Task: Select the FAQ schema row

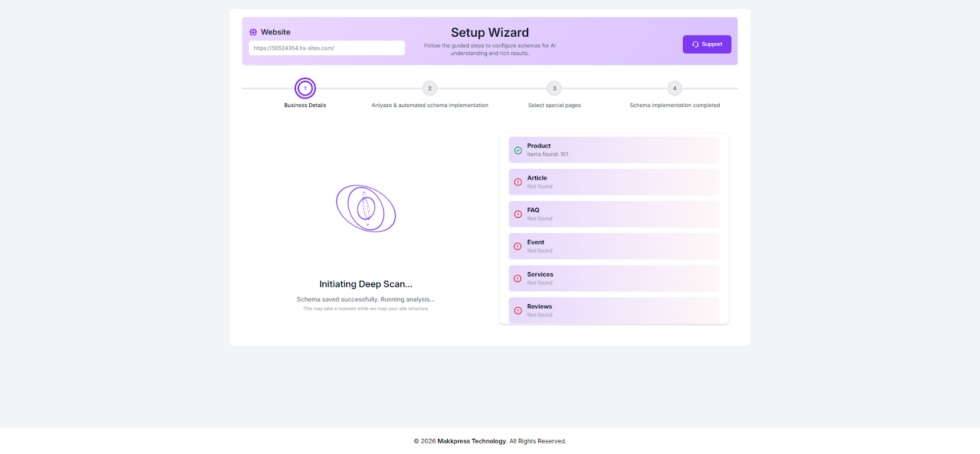Action: [x=614, y=214]
